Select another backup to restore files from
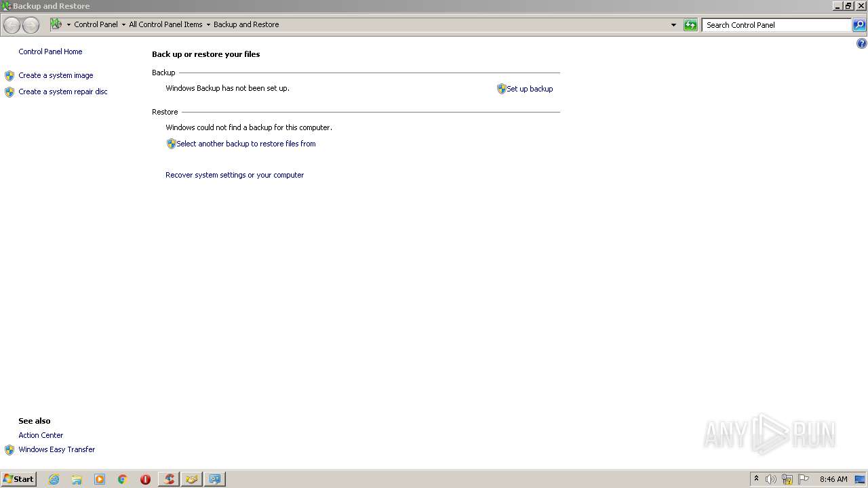Viewport: 868px width, 488px height. [246, 144]
